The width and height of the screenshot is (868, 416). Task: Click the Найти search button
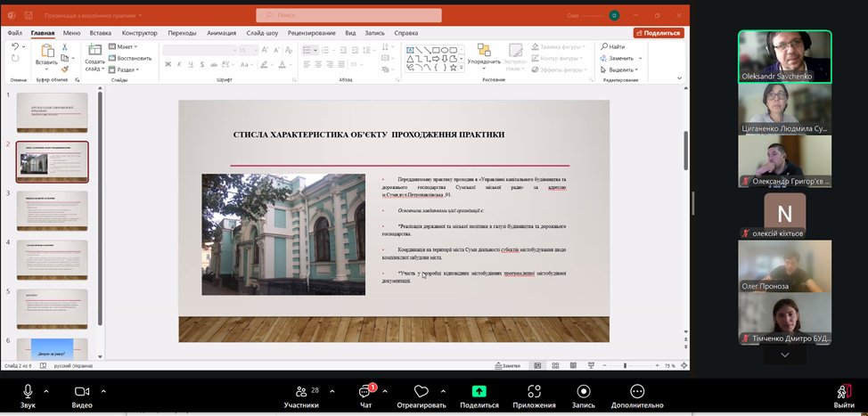tap(613, 46)
